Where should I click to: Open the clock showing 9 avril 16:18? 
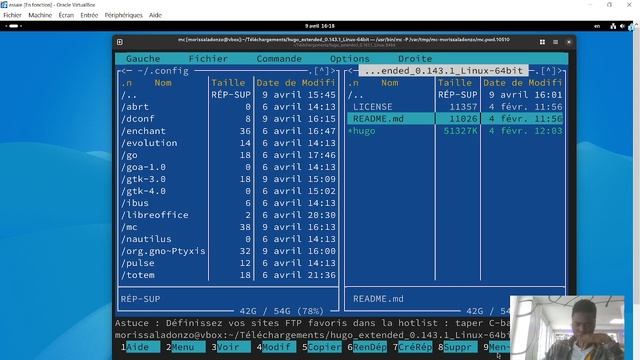click(x=320, y=26)
